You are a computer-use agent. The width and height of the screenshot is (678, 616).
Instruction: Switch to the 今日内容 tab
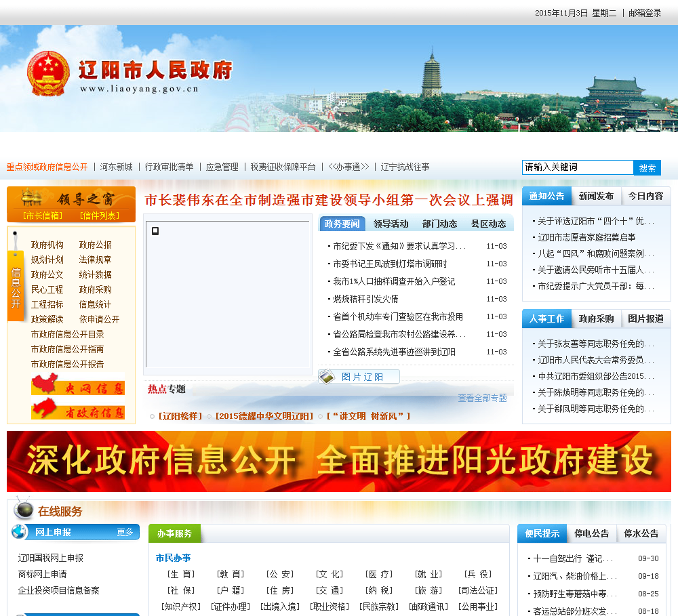645,197
